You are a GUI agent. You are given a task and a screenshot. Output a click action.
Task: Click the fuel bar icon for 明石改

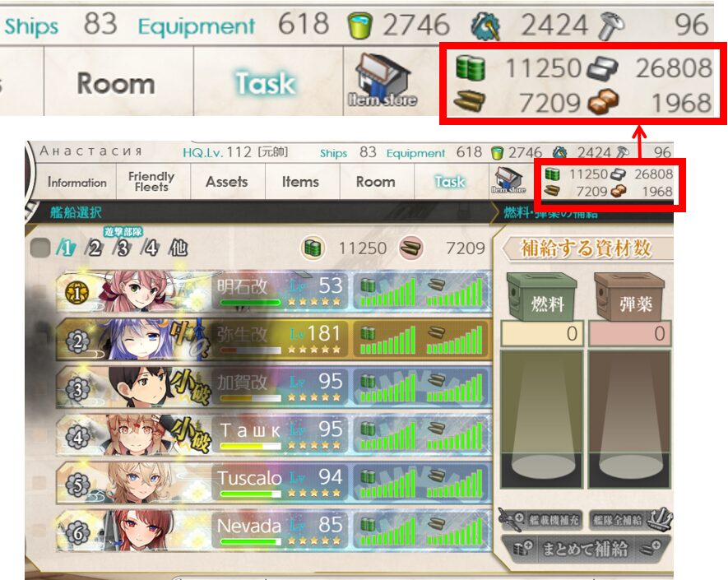(x=369, y=285)
